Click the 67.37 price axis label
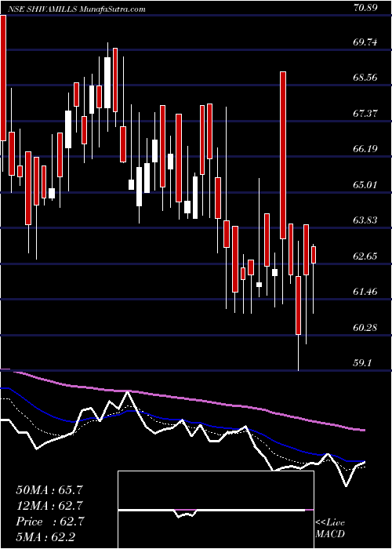 click(365, 113)
